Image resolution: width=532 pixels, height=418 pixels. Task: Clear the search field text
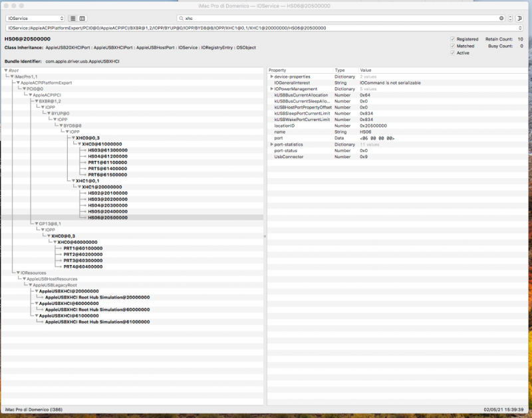pyautogui.click(x=501, y=18)
